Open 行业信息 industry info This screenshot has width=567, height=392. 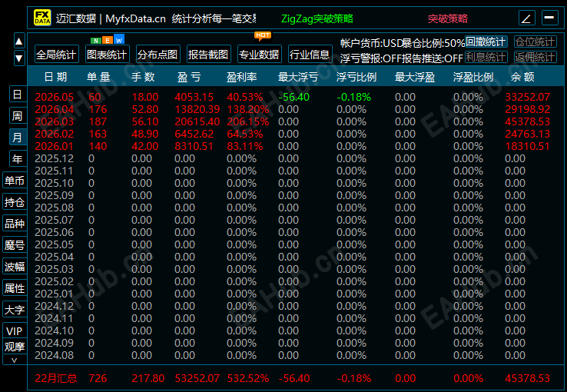click(x=310, y=55)
